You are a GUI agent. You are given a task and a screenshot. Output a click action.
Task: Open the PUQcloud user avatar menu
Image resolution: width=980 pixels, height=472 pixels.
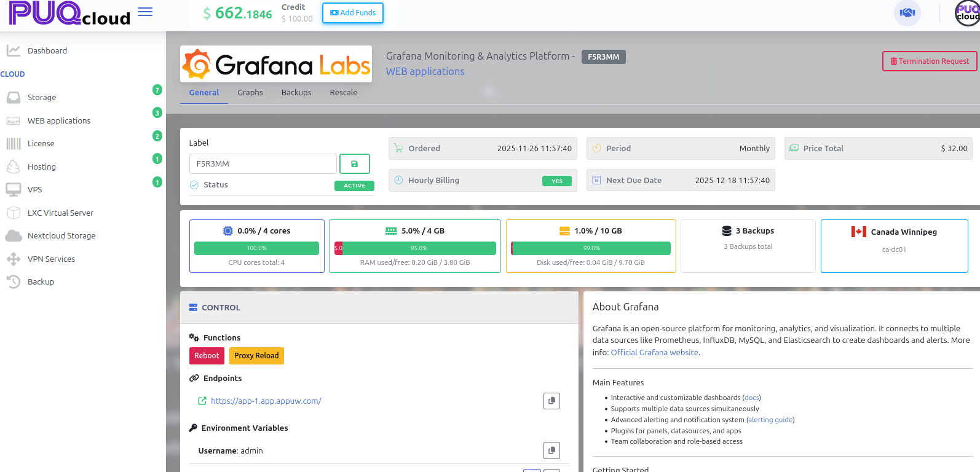click(967, 13)
